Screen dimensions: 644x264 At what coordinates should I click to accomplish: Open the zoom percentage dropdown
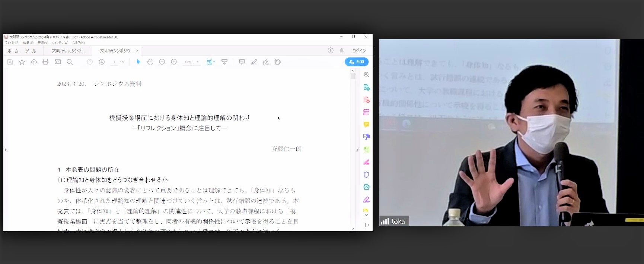[197, 62]
